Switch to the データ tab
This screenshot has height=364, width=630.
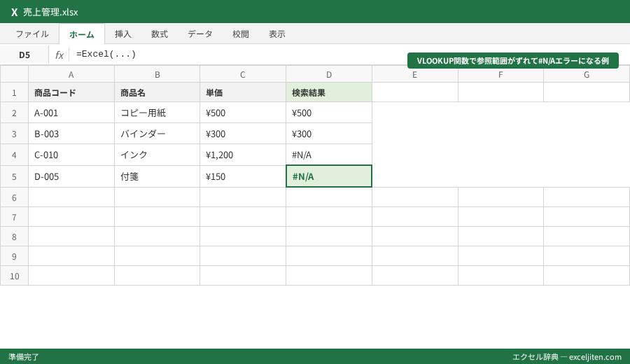200,34
